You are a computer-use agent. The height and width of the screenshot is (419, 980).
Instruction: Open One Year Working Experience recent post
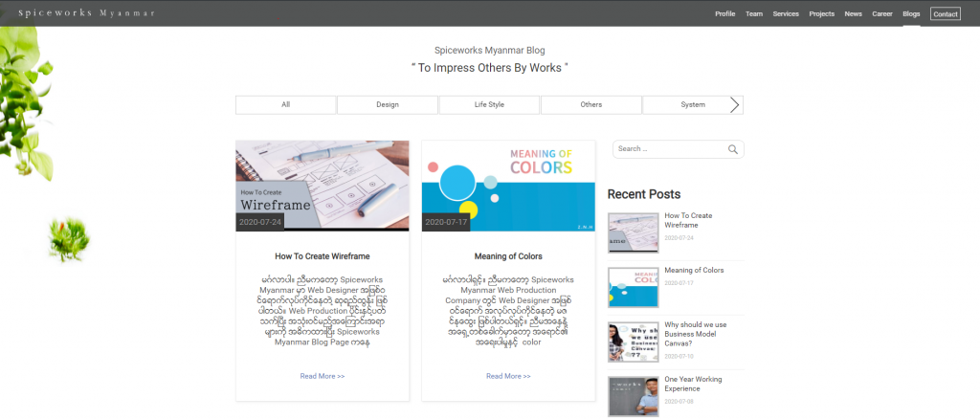coord(687,383)
